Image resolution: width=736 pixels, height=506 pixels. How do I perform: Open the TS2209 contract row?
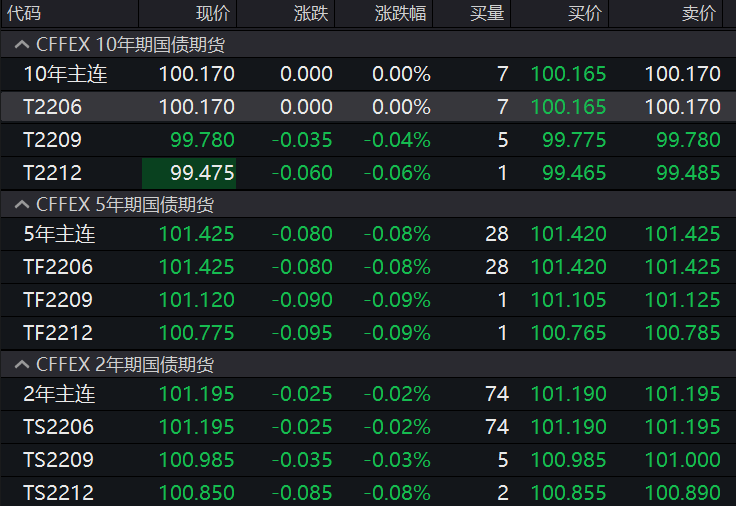click(58, 460)
